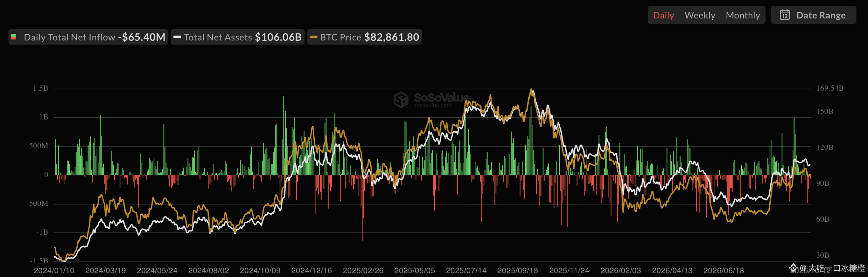Screen dimensions: 868x277
Task: Click the 2026/04/13 x-axis date label
Action: (x=672, y=271)
